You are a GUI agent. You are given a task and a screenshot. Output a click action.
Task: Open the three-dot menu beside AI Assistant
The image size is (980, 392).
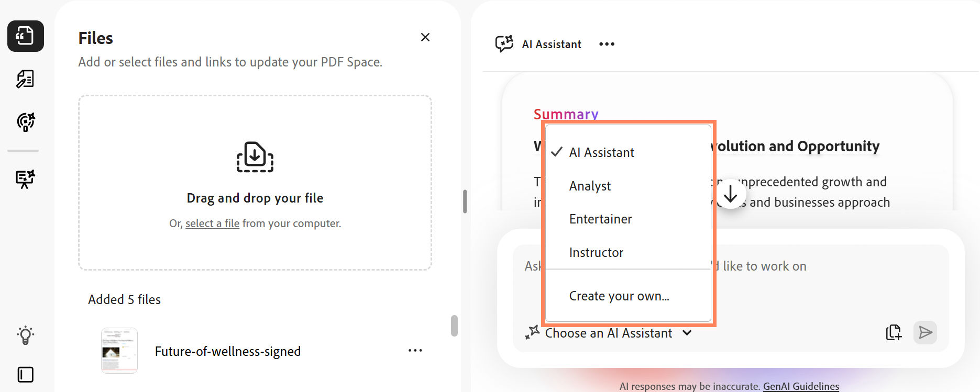(607, 44)
